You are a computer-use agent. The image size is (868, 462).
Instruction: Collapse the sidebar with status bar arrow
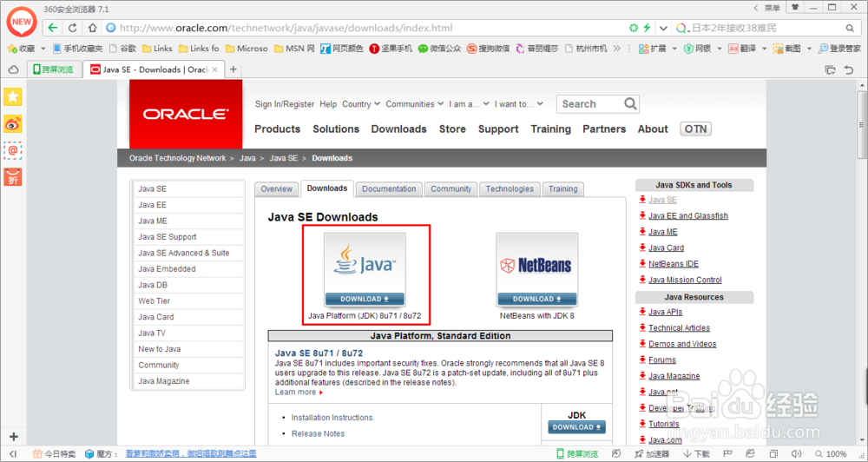click(13, 453)
